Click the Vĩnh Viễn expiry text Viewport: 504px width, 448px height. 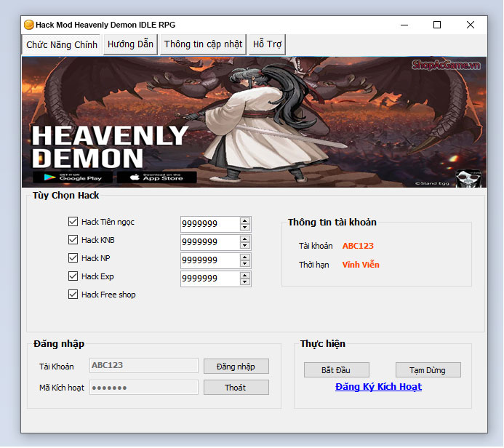pyautogui.click(x=361, y=265)
